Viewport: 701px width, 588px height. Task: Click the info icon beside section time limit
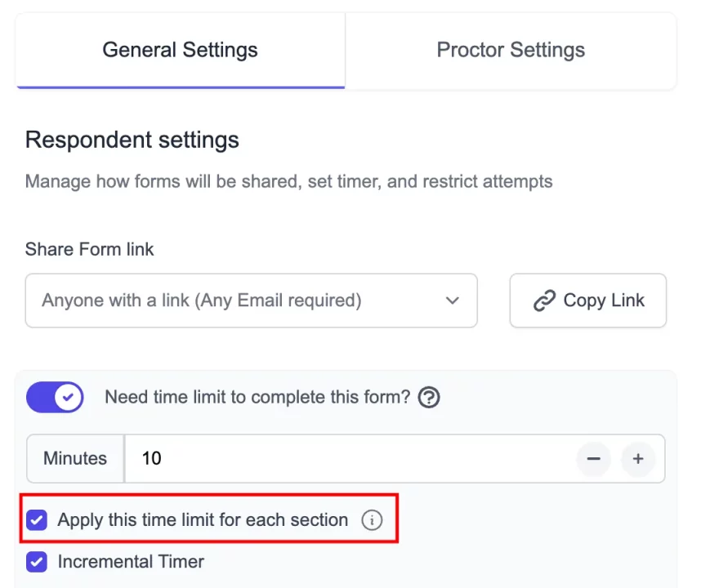tap(372, 520)
